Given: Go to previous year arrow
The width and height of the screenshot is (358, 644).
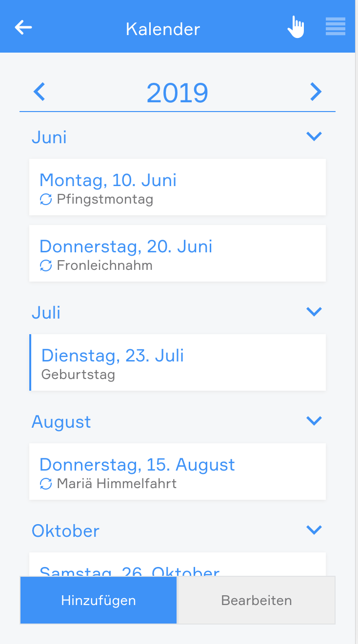Looking at the screenshot, I should pyautogui.click(x=39, y=92).
